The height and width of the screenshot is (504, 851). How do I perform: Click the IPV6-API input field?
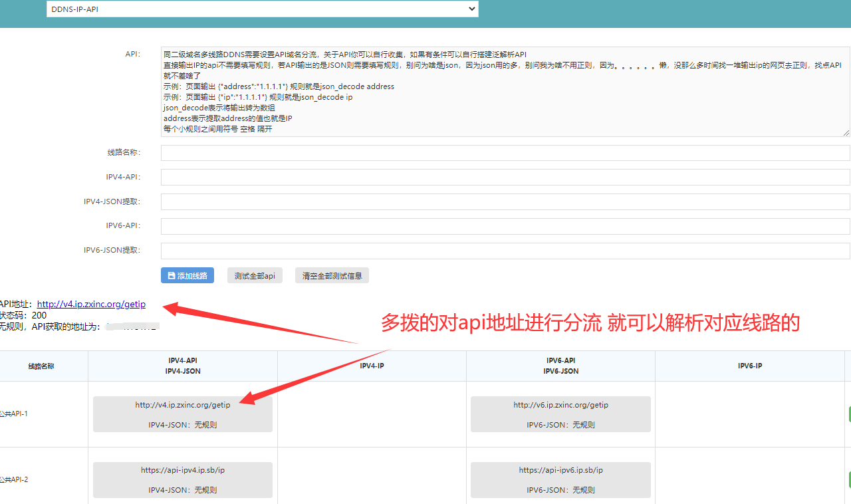[x=505, y=225]
